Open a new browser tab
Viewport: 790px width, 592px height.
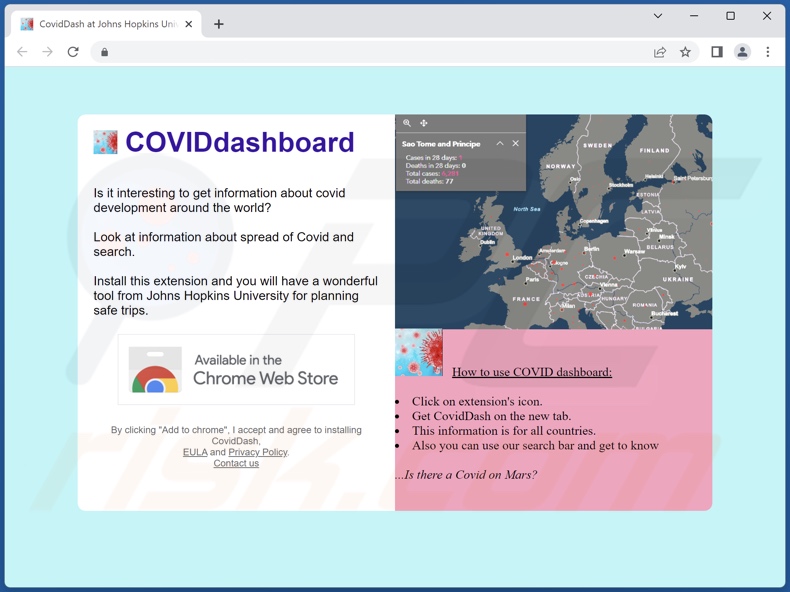click(219, 24)
